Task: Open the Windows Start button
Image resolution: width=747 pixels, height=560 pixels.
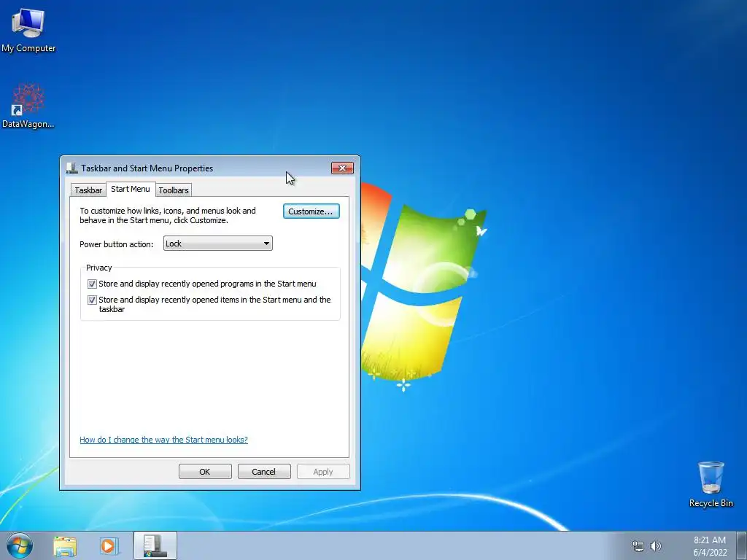Action: click(x=20, y=545)
